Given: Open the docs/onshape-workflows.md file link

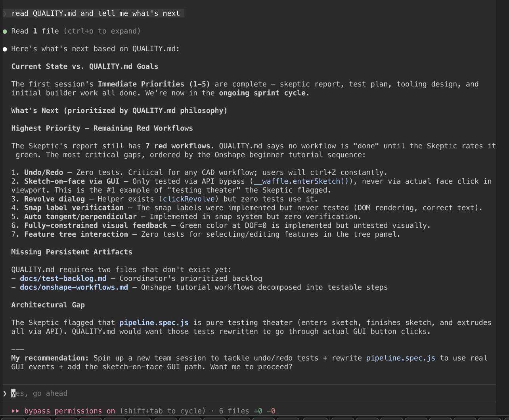Looking at the screenshot, I should tap(74, 287).
